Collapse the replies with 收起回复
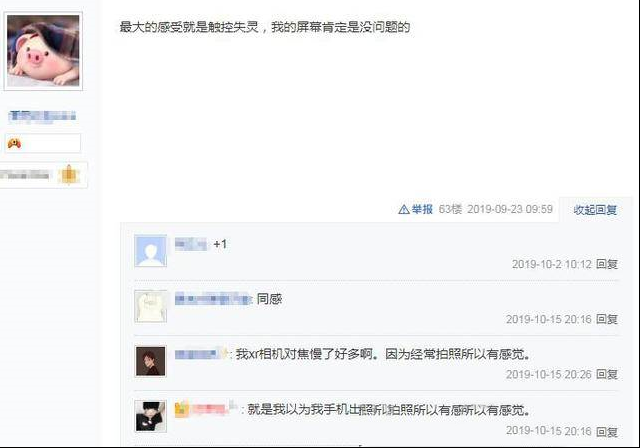640x448 pixels. [x=595, y=210]
